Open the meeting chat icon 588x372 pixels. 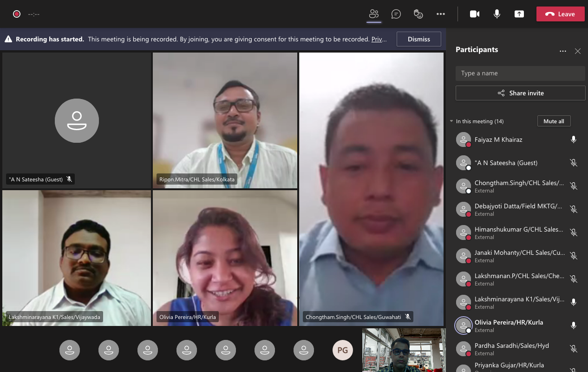click(396, 14)
